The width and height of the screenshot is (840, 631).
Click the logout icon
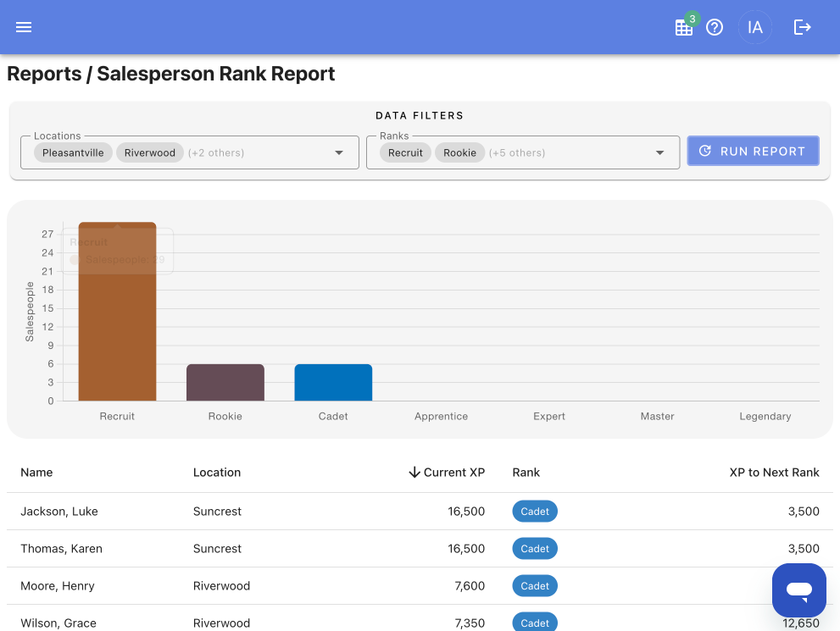point(802,27)
